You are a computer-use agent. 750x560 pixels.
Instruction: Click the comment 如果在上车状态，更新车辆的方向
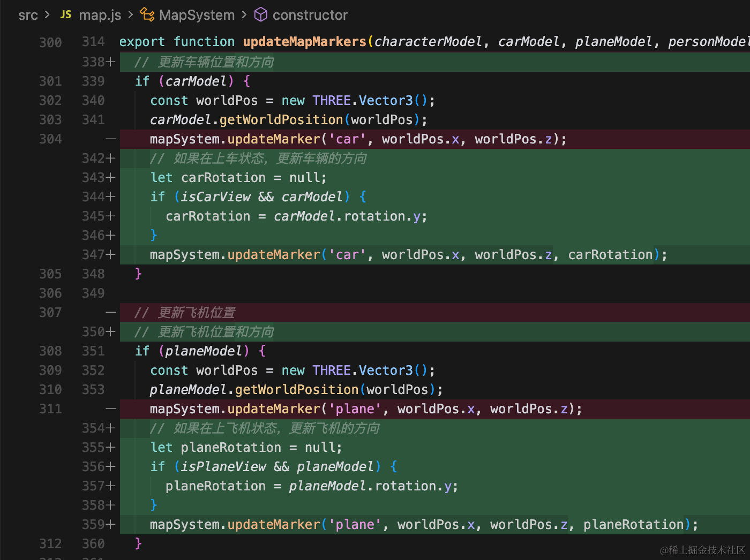(259, 158)
